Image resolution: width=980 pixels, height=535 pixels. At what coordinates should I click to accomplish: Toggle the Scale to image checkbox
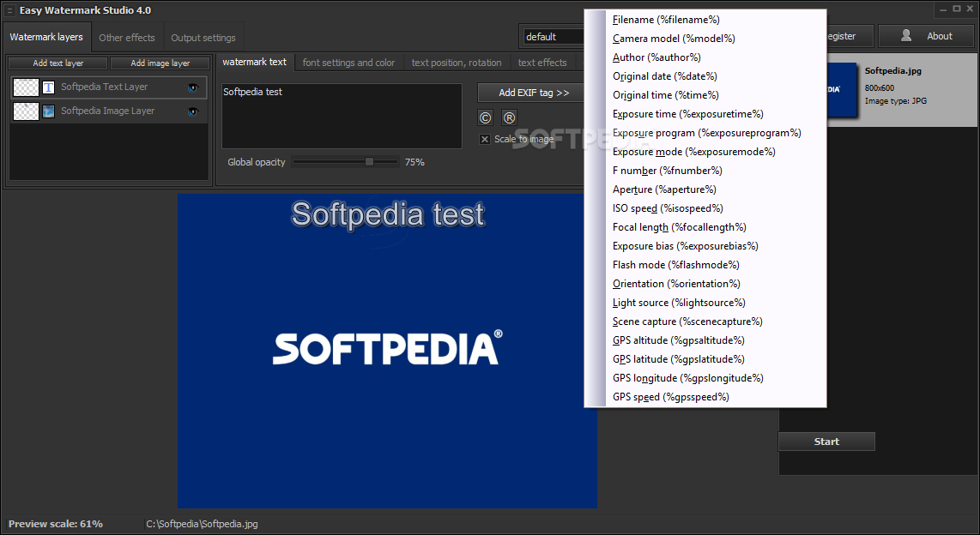(x=484, y=139)
